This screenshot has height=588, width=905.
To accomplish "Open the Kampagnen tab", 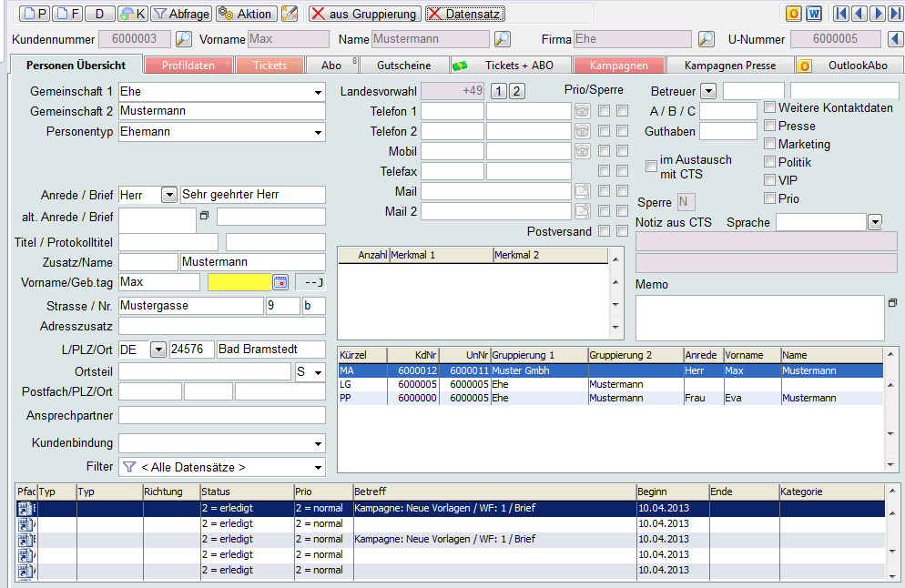I will tap(619, 66).
